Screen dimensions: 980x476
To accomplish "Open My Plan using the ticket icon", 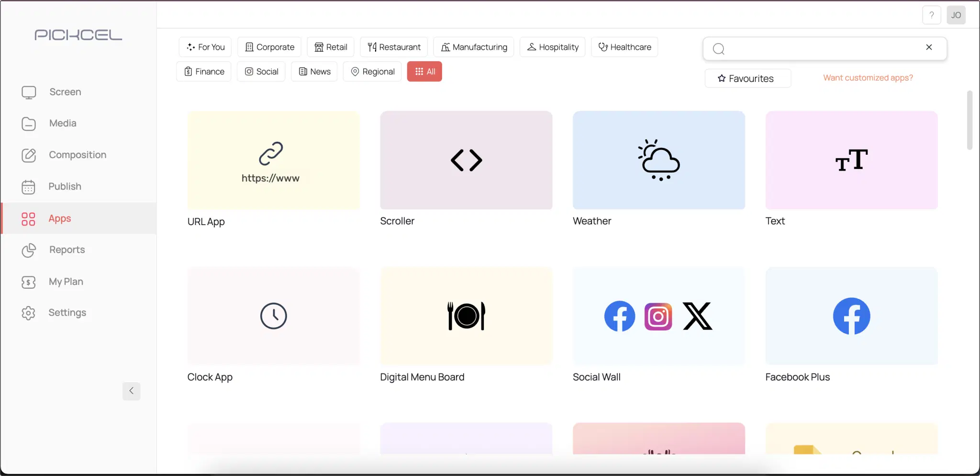I will (x=29, y=282).
